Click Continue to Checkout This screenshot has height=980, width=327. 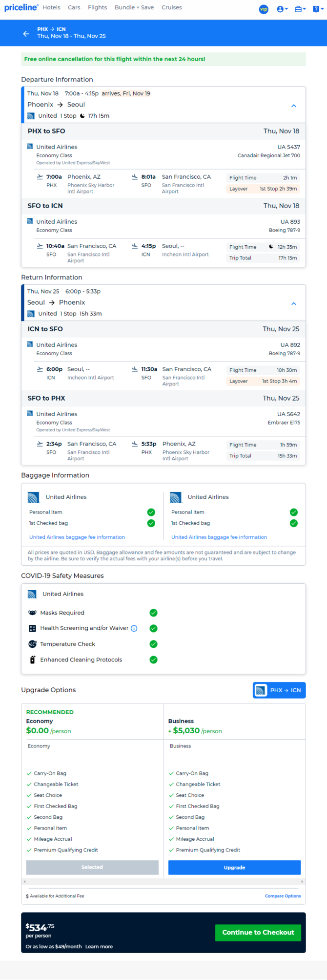(258, 932)
